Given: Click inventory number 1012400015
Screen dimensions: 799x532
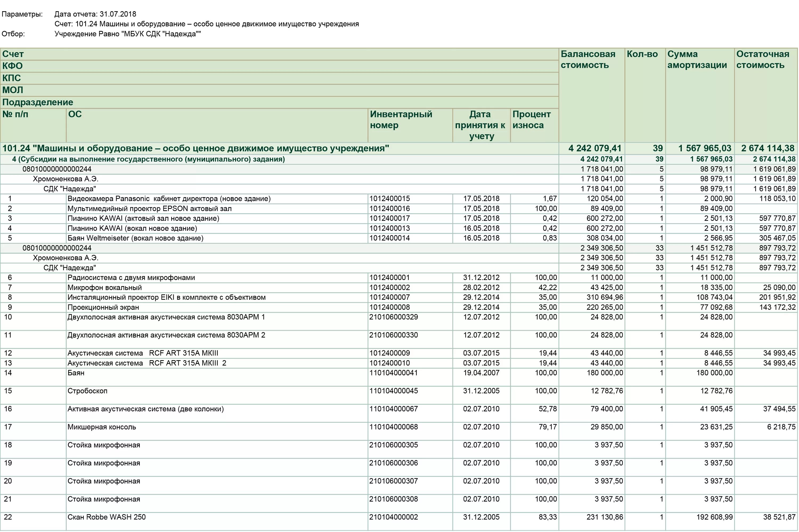Looking at the screenshot, I should (x=390, y=199).
